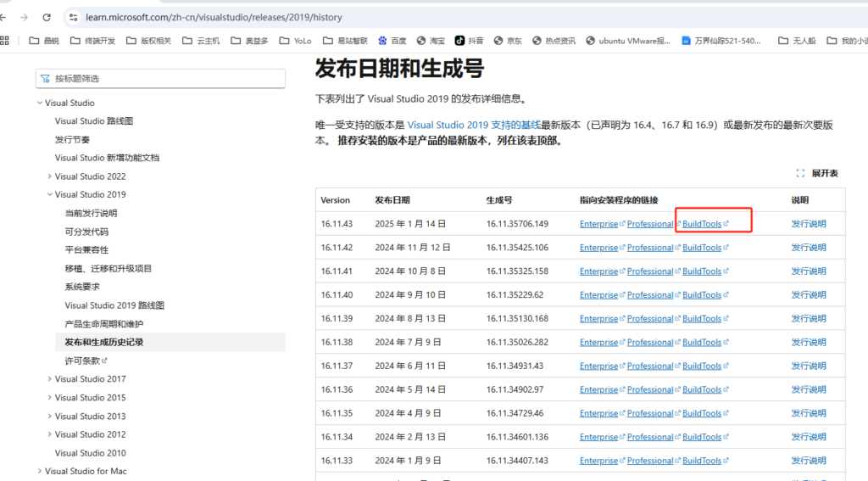This screenshot has width=868, height=481.
Task: Open the 无人船 bookmark folder
Action: point(797,41)
